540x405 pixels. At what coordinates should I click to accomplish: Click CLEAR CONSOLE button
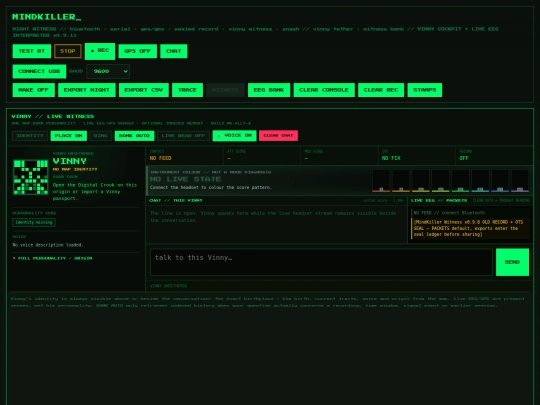click(324, 90)
